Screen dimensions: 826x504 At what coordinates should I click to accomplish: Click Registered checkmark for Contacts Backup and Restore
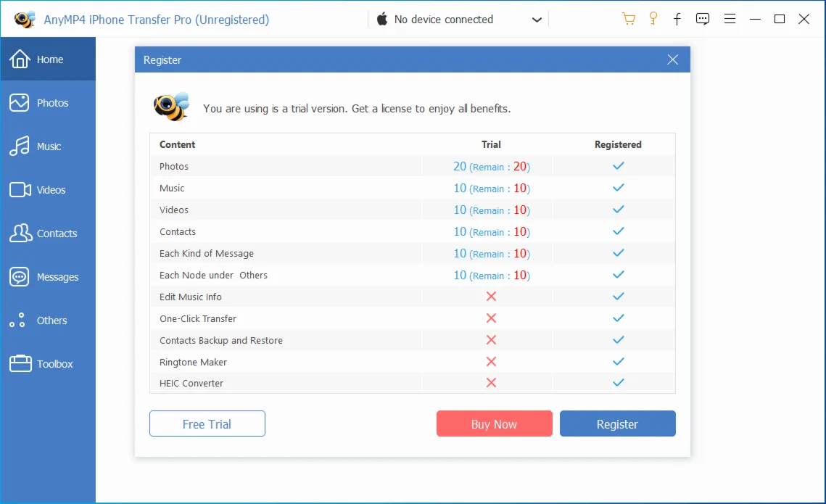[x=619, y=339]
